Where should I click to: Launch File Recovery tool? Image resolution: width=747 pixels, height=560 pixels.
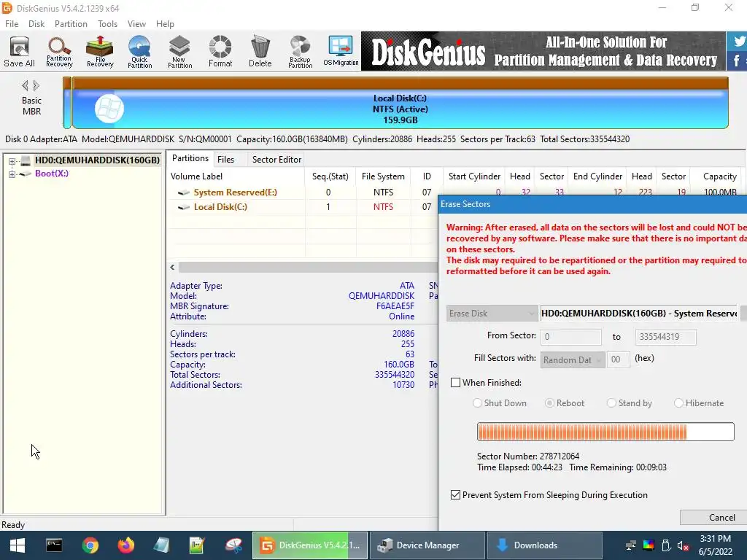99,52
